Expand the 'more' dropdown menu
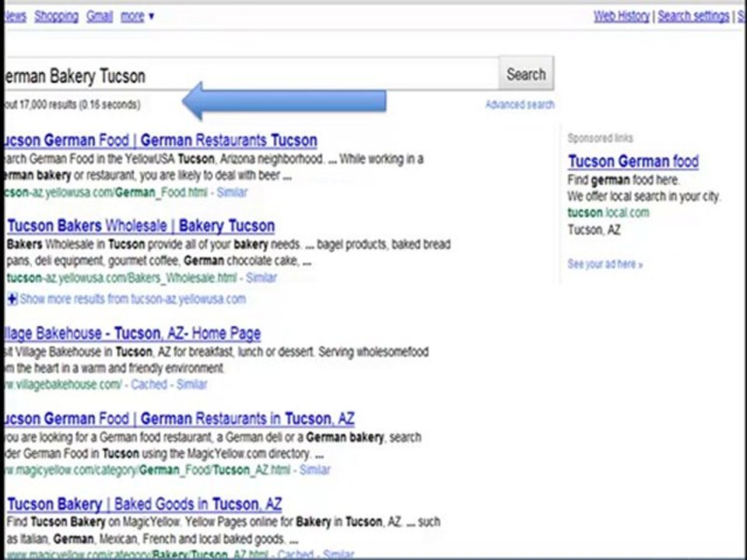This screenshot has width=747, height=560. (x=137, y=16)
